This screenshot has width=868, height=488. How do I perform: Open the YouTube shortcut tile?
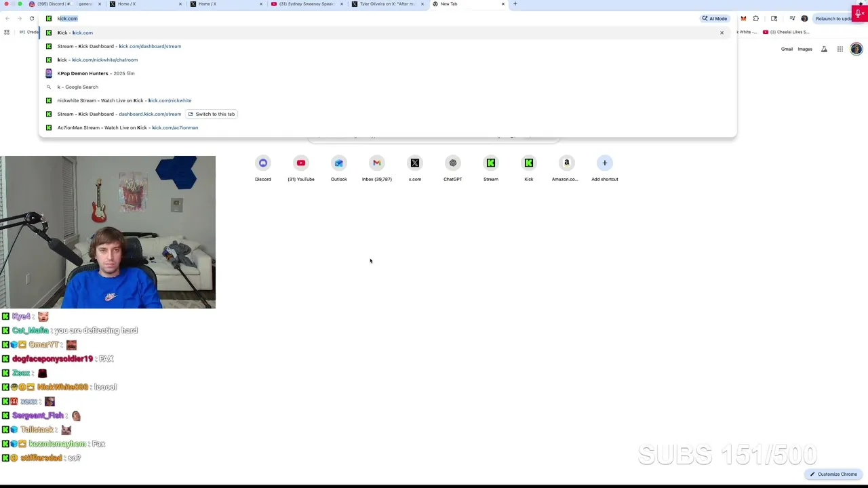[301, 169]
